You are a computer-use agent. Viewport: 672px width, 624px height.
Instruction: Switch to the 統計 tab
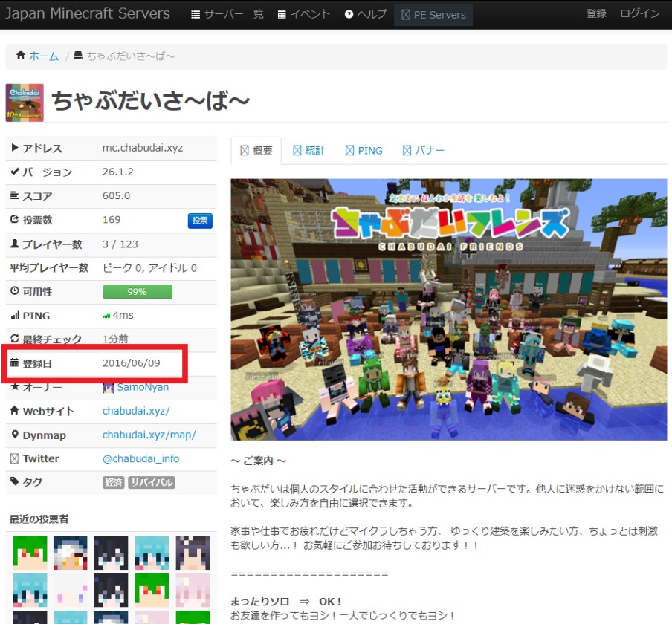309,150
